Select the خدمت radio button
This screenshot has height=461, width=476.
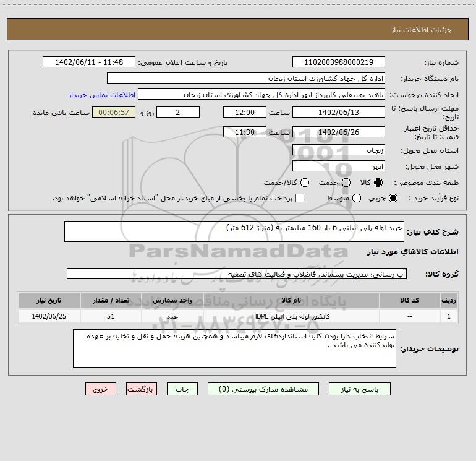click(346, 183)
